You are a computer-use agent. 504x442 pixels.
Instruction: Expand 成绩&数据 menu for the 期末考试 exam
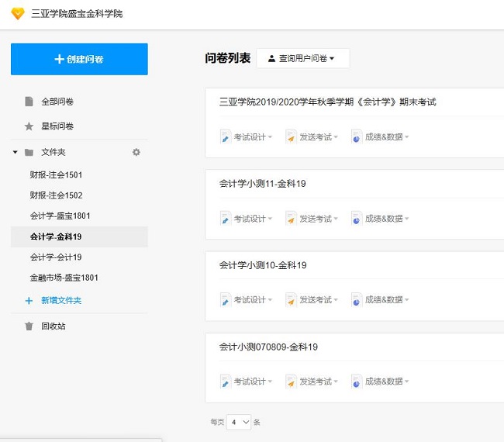point(384,137)
